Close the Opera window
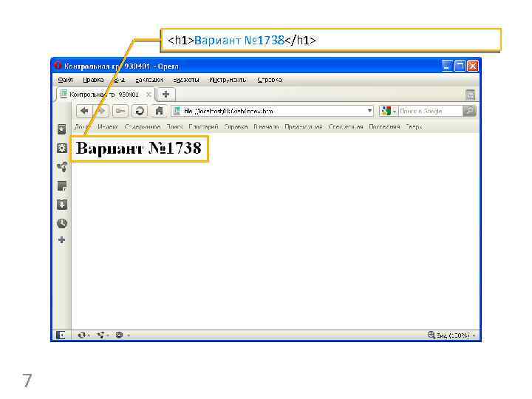532x399 pixels. pos(473,66)
